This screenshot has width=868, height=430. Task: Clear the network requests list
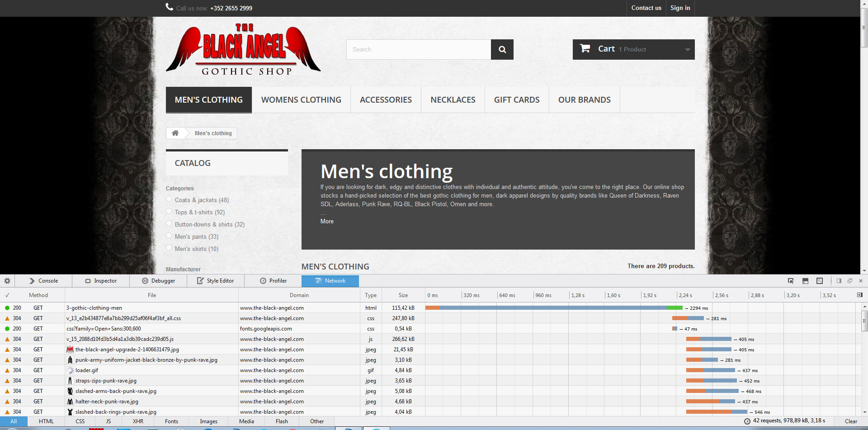(x=851, y=421)
